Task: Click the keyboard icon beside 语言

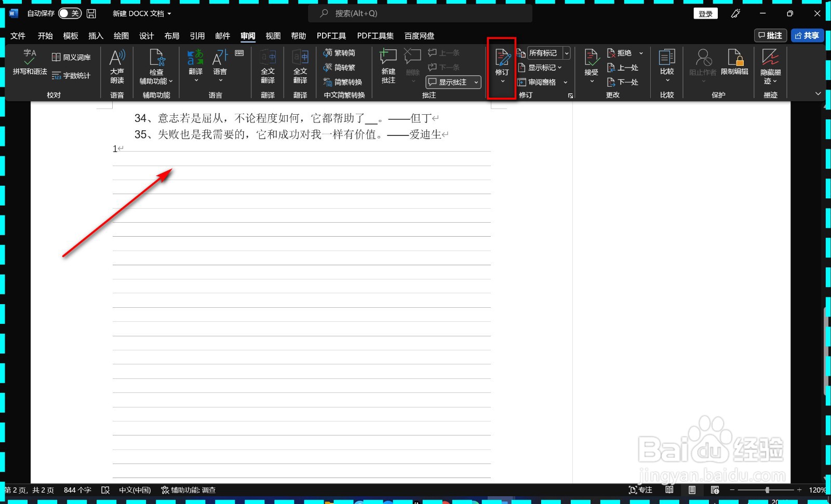Action: click(x=239, y=53)
